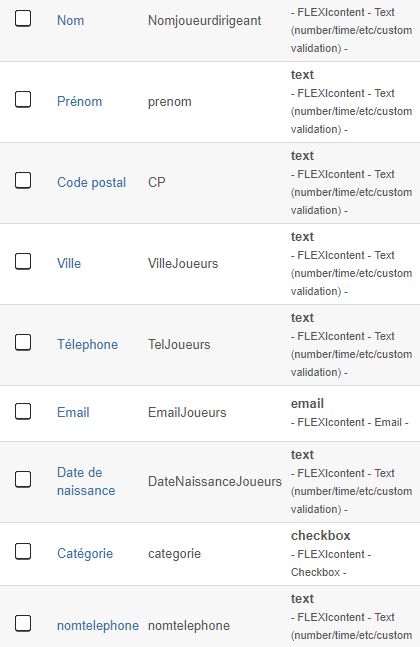The width and height of the screenshot is (420, 647).
Task: Open the Ville field link
Action: [x=69, y=263]
